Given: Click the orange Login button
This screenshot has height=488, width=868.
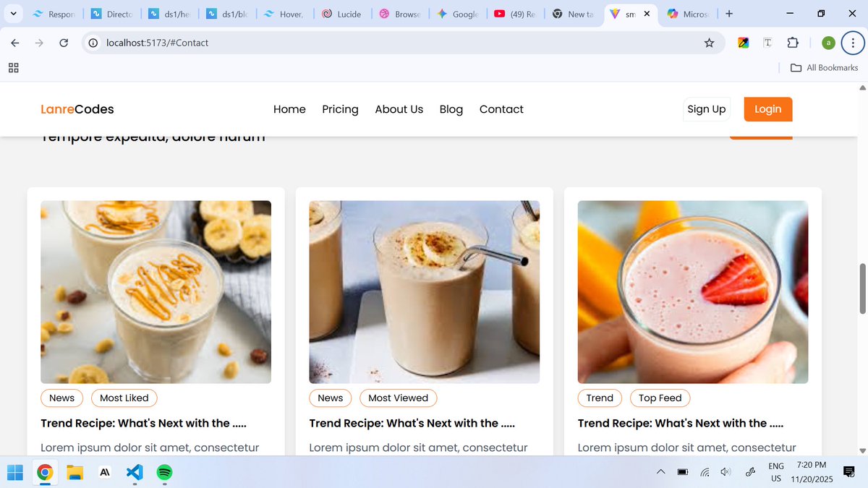Looking at the screenshot, I should tap(767, 109).
